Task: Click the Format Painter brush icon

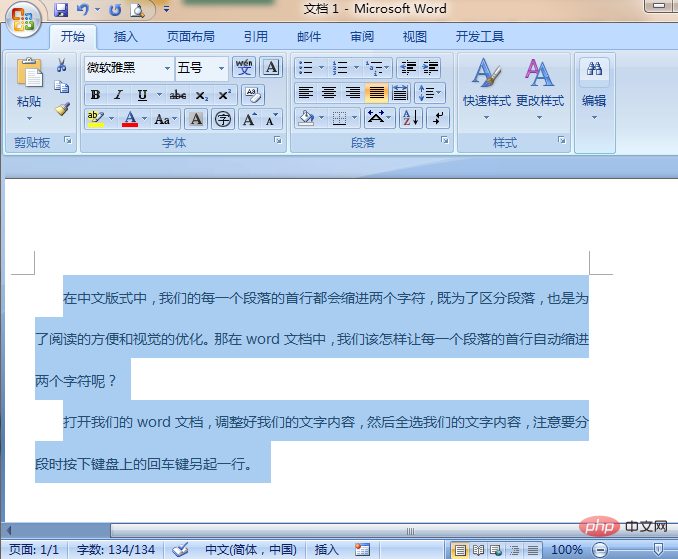Action: (62, 109)
